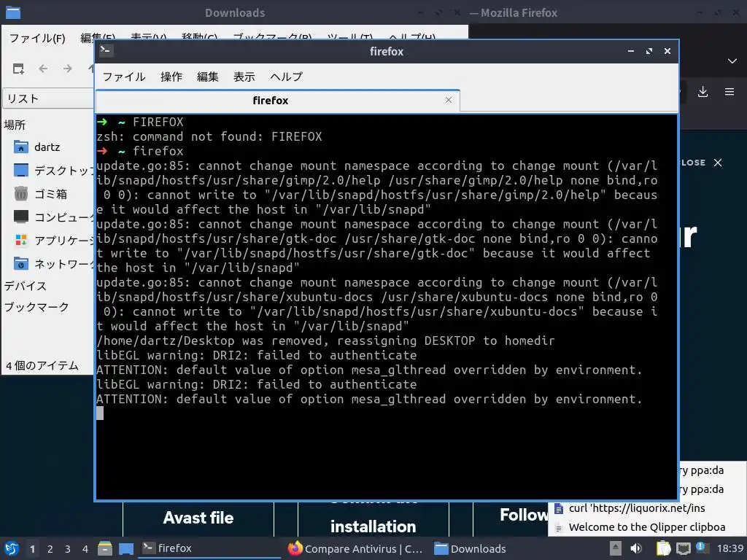Viewport: 747px width, 560px height.
Task: Switch to virtual desktop 2
Action: point(50,549)
